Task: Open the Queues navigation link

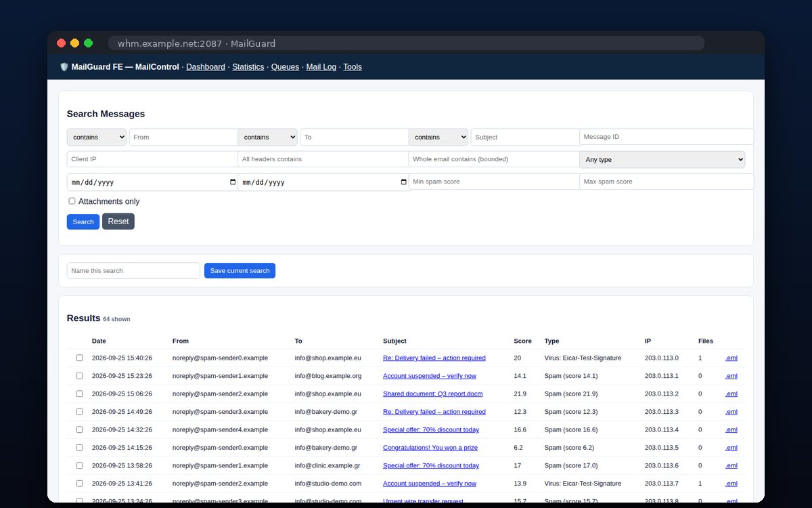Action: click(285, 67)
